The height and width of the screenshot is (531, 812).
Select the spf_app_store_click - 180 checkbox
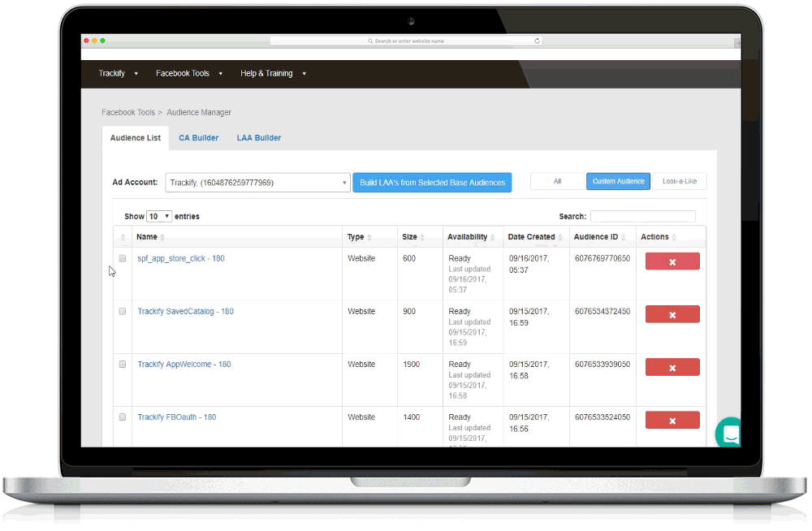tap(123, 258)
